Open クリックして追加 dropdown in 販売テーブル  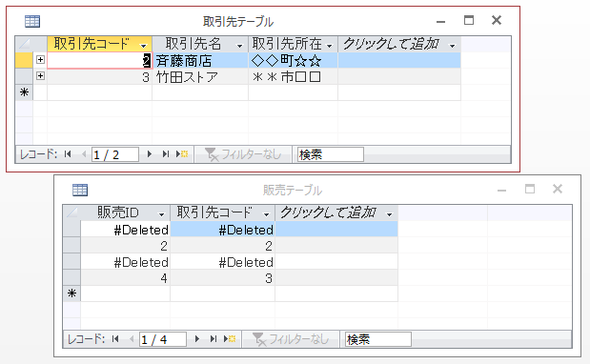click(x=390, y=214)
